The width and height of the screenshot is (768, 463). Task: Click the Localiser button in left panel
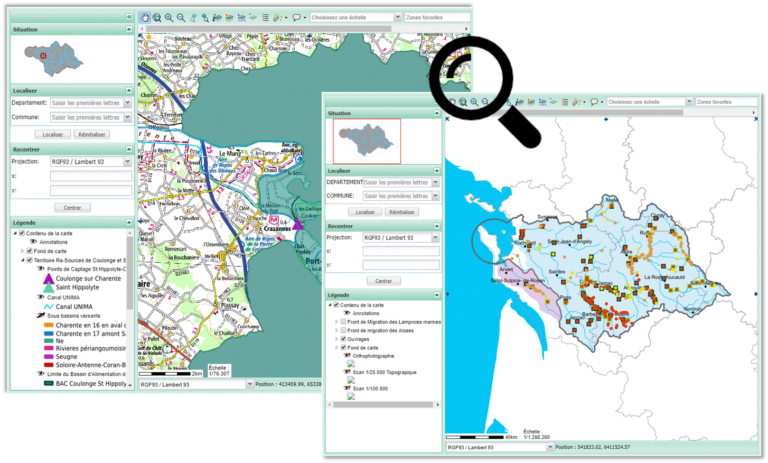point(51,133)
